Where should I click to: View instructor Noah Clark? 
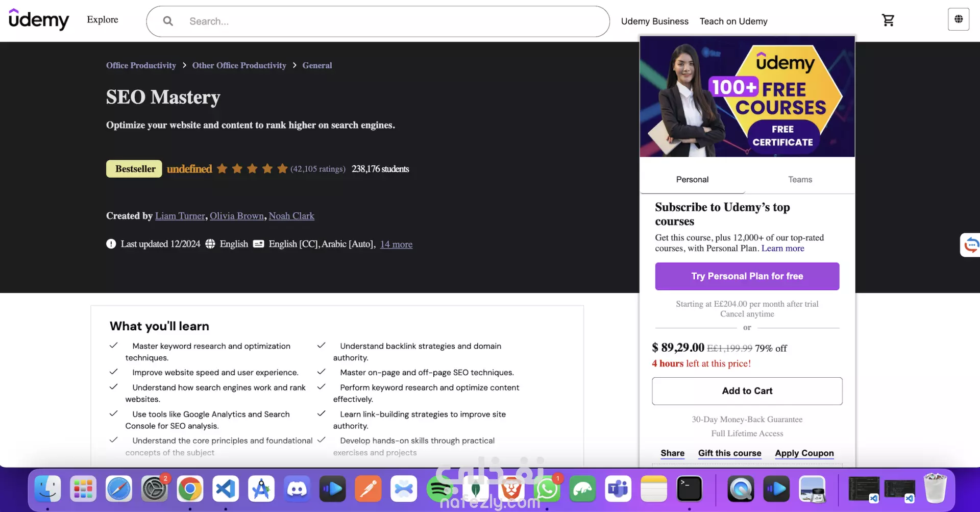point(291,216)
